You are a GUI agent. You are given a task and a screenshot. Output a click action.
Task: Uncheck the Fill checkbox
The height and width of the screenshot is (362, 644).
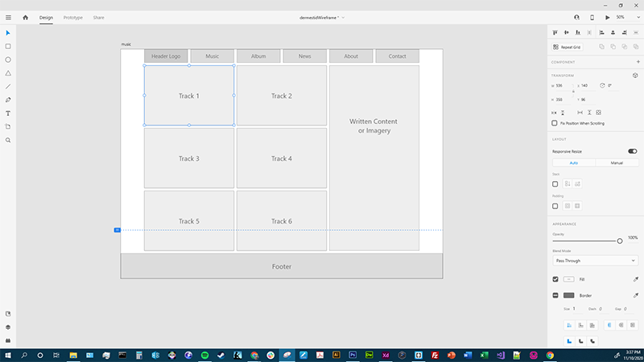(x=555, y=279)
